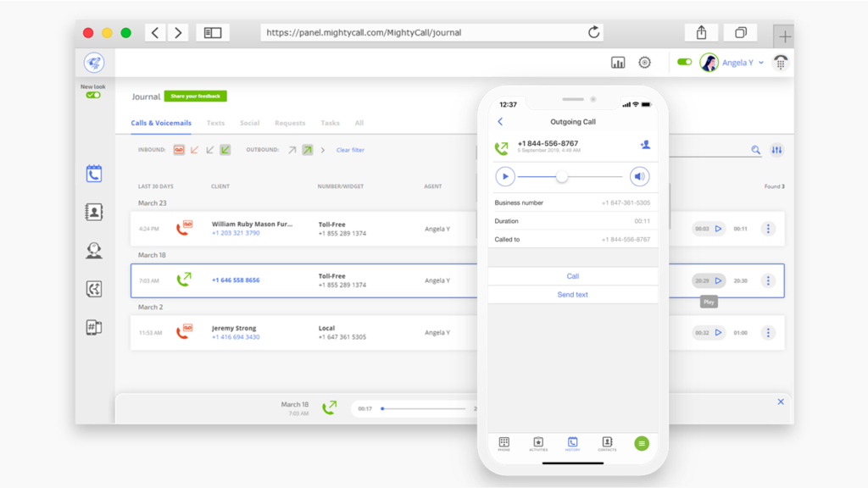
Task: Toggle the green availability switch near Angela Y
Action: [x=683, y=62]
